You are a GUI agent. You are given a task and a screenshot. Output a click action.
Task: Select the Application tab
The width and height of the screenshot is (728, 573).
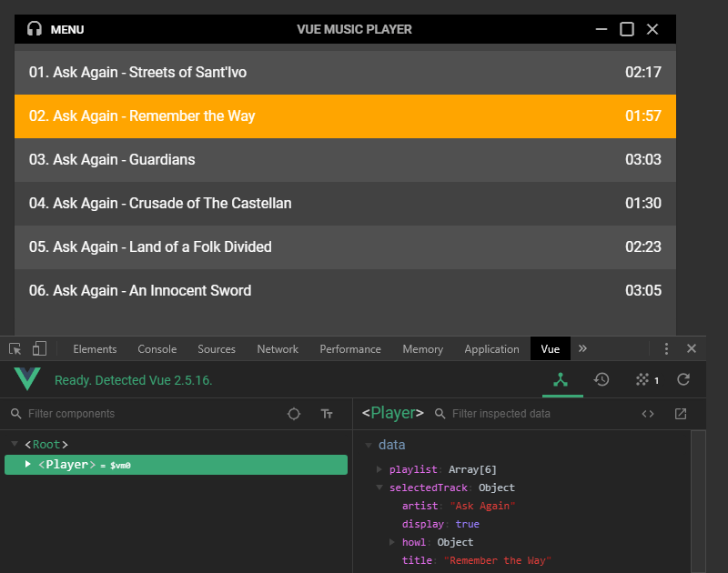[491, 349]
